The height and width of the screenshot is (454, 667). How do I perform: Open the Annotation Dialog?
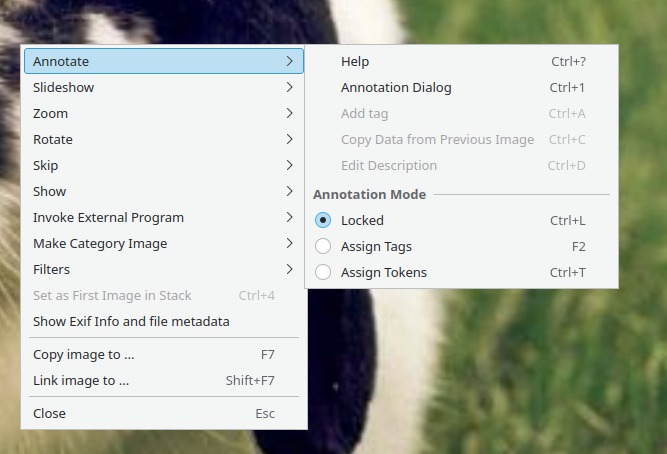pyautogui.click(x=462, y=87)
